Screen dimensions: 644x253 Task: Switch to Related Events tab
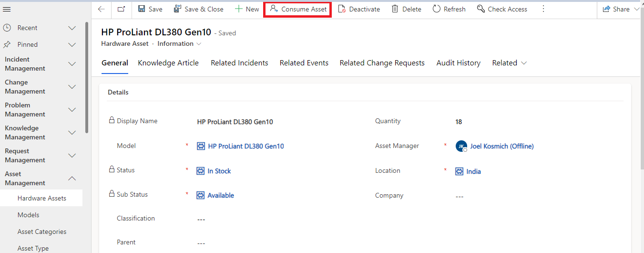coord(304,63)
